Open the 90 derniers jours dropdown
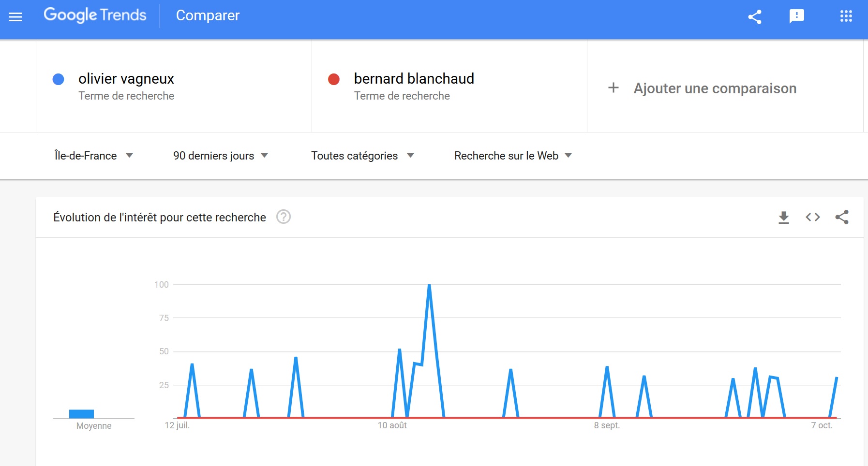Image resolution: width=868 pixels, height=466 pixels. pos(221,156)
